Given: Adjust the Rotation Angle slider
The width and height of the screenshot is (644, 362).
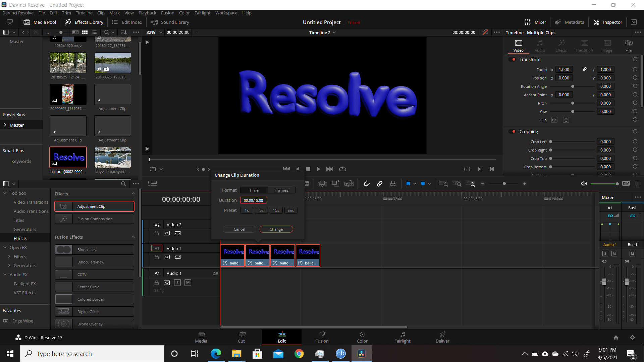Looking at the screenshot, I should [573, 86].
